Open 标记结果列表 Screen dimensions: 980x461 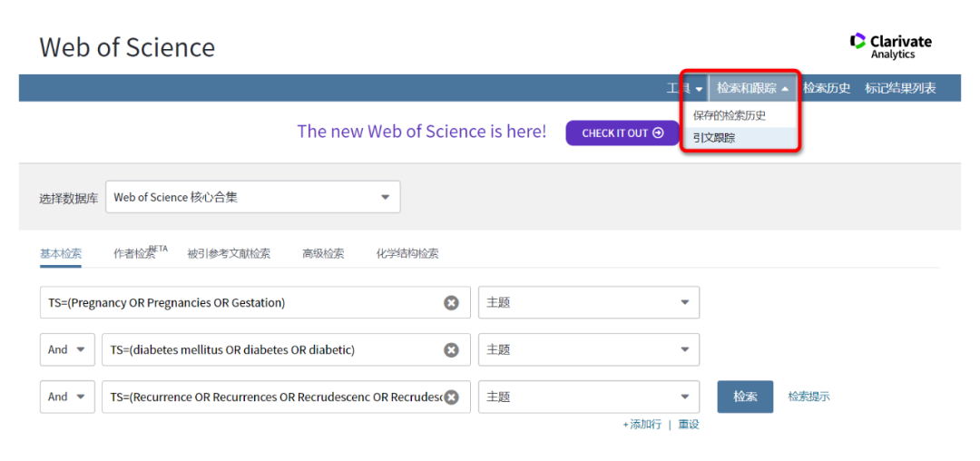point(900,89)
